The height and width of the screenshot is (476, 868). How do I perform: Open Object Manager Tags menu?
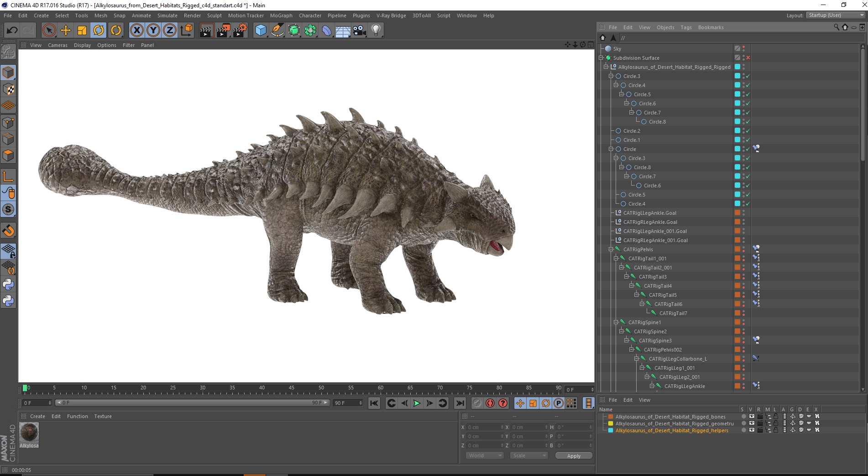point(686,27)
